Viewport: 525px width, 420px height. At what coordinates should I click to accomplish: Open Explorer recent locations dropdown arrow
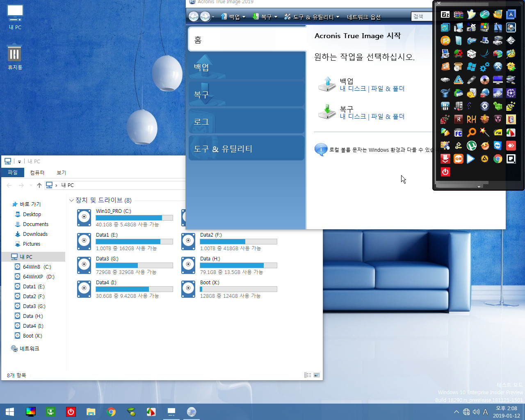pyautogui.click(x=31, y=186)
